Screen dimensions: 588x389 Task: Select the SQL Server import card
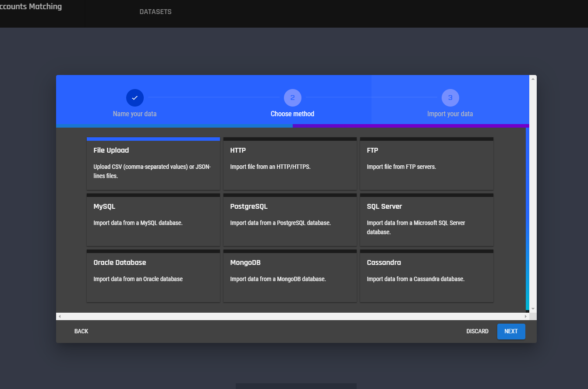pyautogui.click(x=427, y=220)
